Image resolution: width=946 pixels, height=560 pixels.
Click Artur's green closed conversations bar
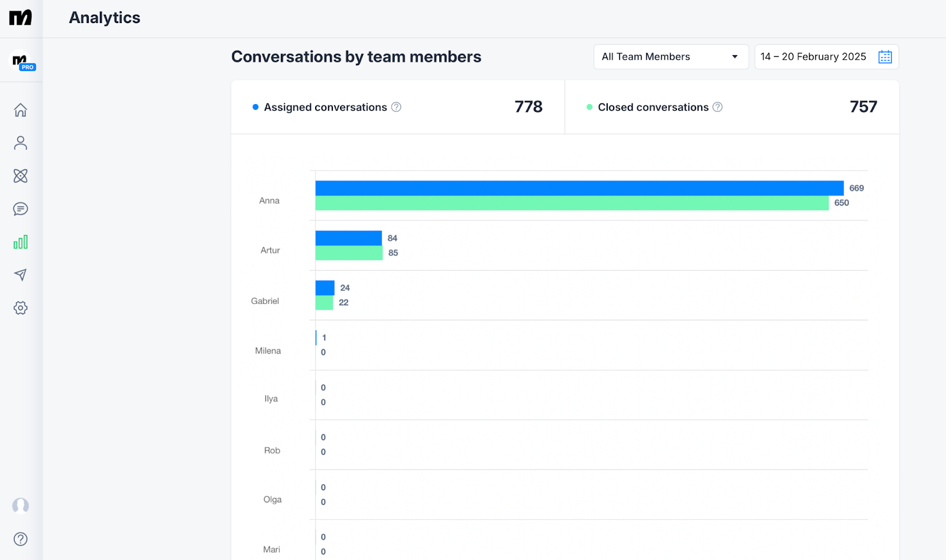click(x=349, y=253)
